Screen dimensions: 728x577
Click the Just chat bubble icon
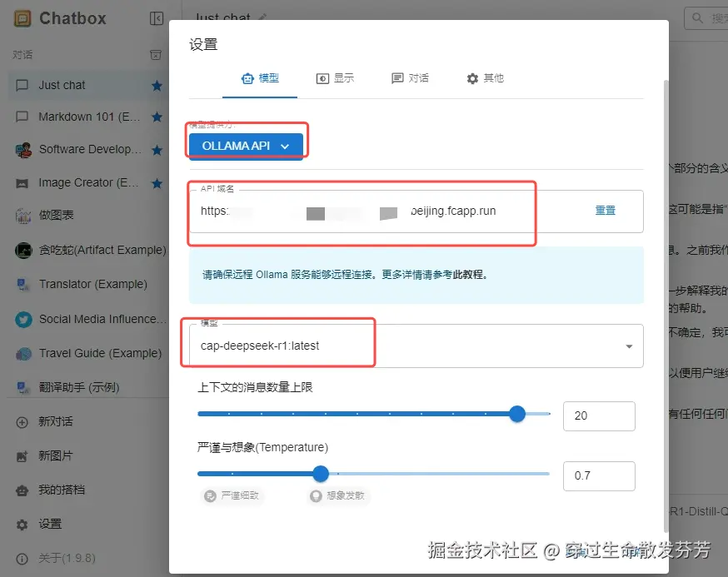[x=22, y=86]
